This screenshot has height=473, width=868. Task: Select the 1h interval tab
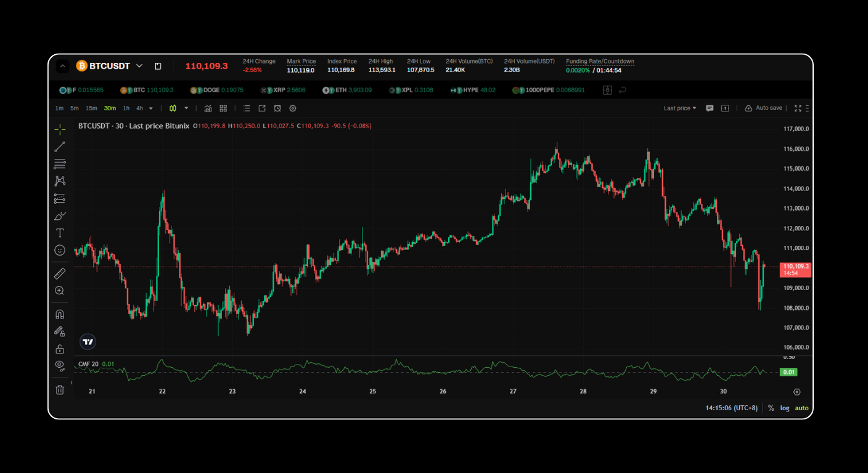click(126, 108)
